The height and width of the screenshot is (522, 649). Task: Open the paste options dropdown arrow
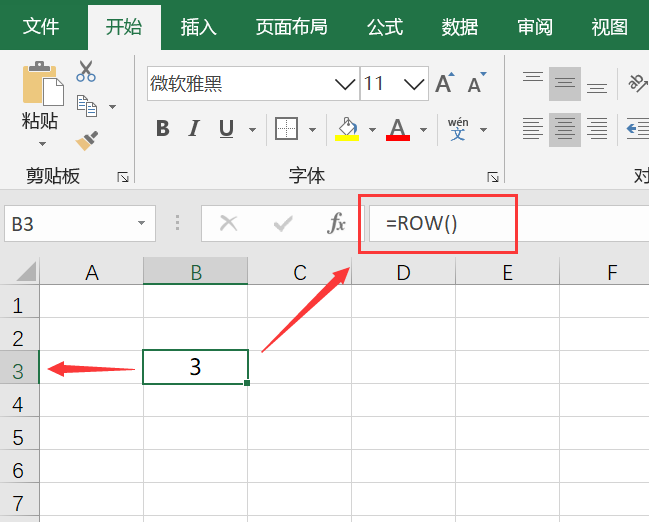(42, 144)
